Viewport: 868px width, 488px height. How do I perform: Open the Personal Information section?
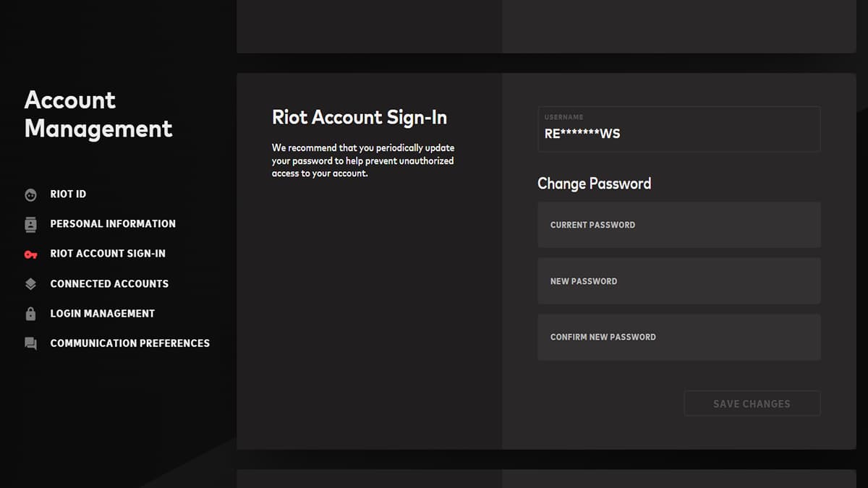tap(112, 223)
